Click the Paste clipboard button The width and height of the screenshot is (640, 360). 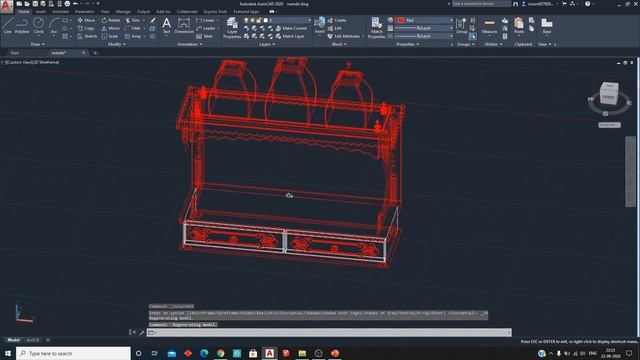(x=519, y=25)
